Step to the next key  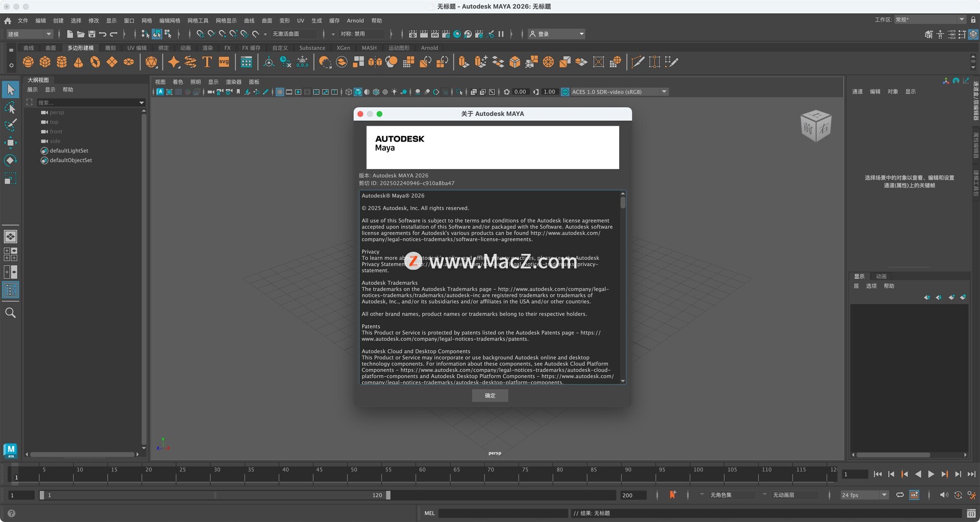pos(944,474)
